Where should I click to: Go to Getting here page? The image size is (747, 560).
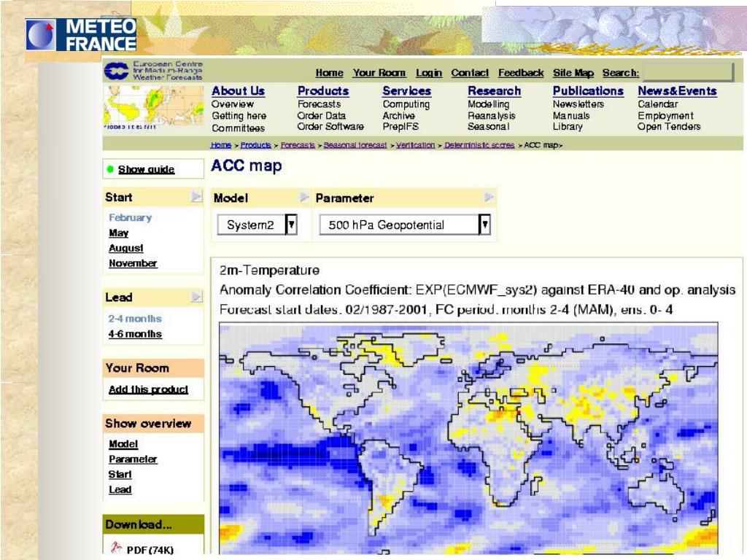(x=239, y=116)
